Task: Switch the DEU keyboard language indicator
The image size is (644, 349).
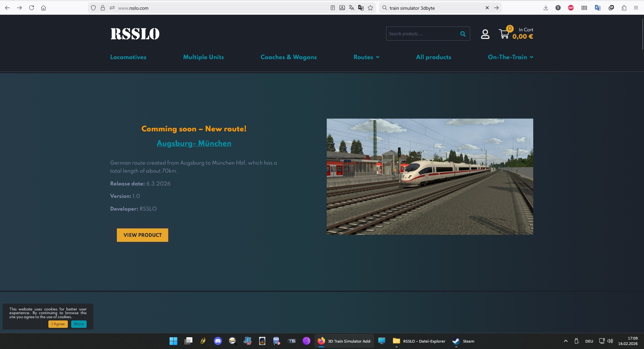Action: [589, 341]
